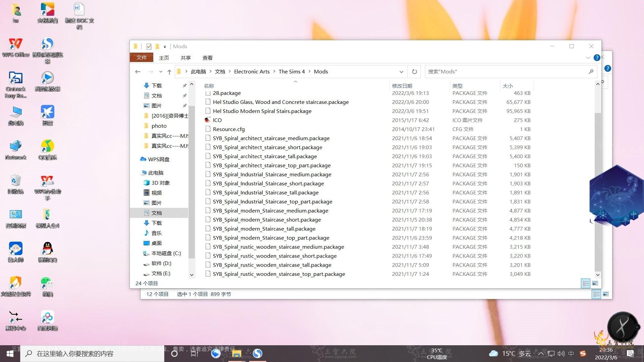
Task: Click the volume speaker tray icon
Action: (x=561, y=354)
